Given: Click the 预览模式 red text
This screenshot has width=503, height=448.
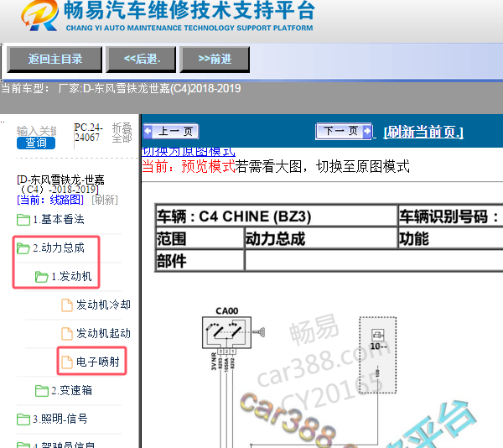Looking at the screenshot, I should pos(208,167).
